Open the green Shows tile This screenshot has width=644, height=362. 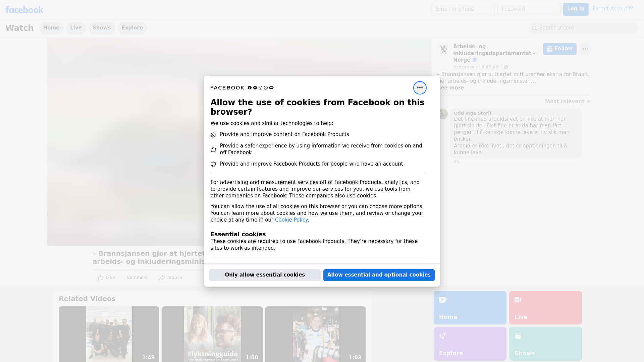[x=545, y=344]
